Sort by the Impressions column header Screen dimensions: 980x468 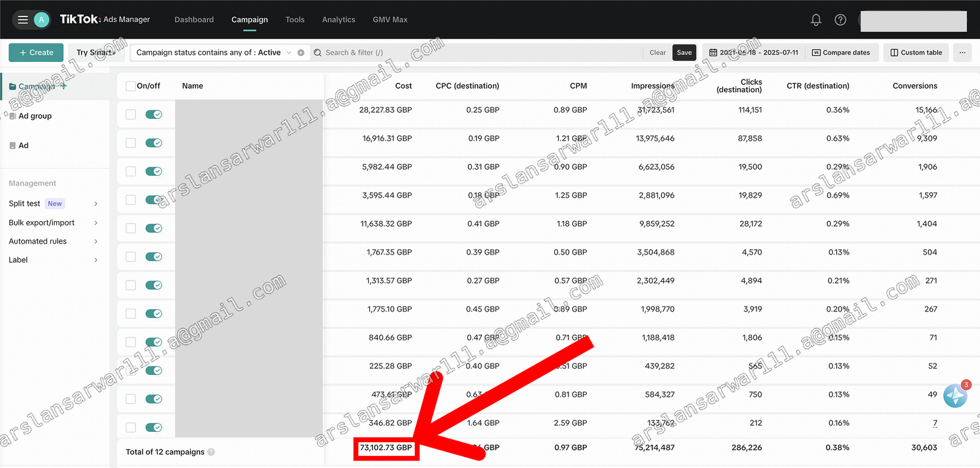[652, 86]
